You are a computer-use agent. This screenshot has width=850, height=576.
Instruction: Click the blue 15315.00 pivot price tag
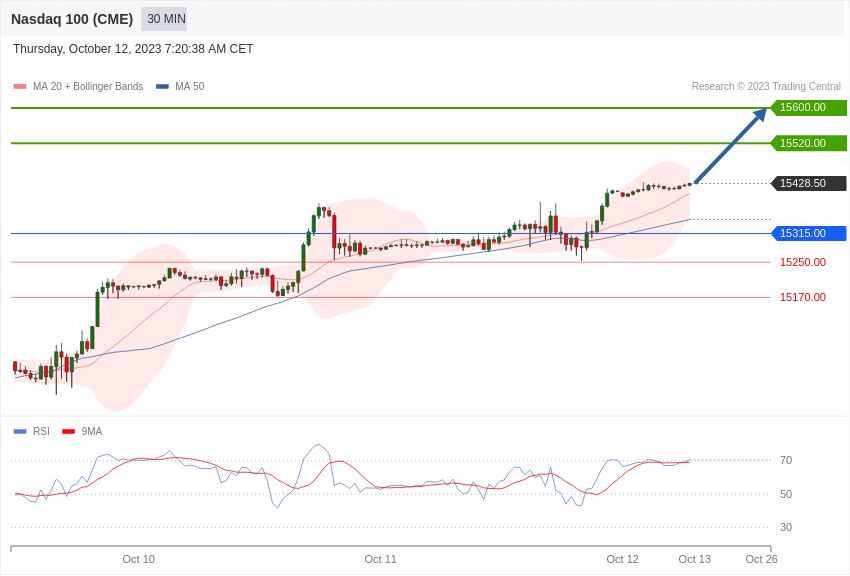click(x=809, y=233)
